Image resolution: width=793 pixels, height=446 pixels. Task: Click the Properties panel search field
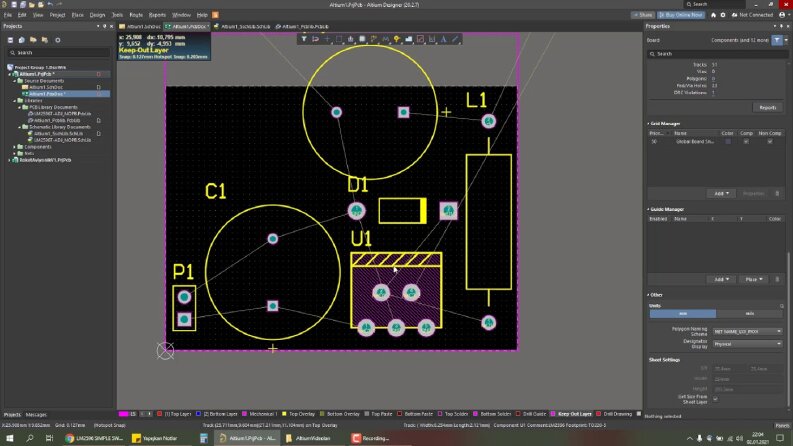pyautogui.click(x=717, y=54)
